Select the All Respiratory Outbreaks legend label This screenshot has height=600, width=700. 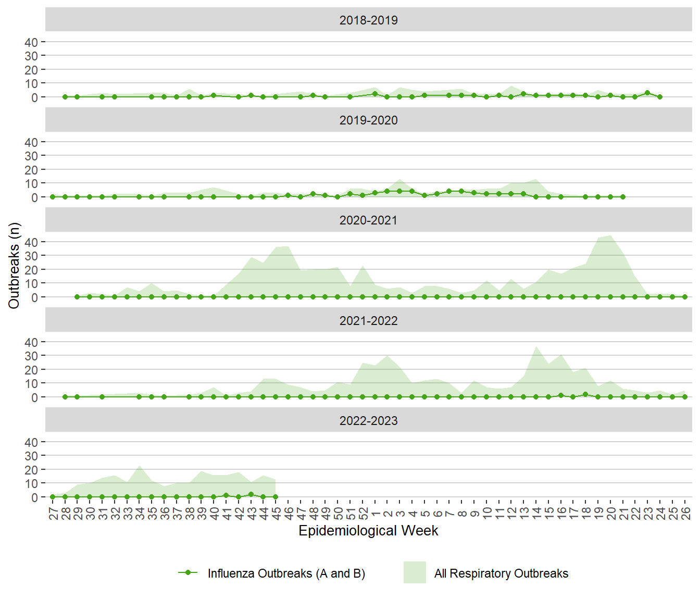pos(501,573)
